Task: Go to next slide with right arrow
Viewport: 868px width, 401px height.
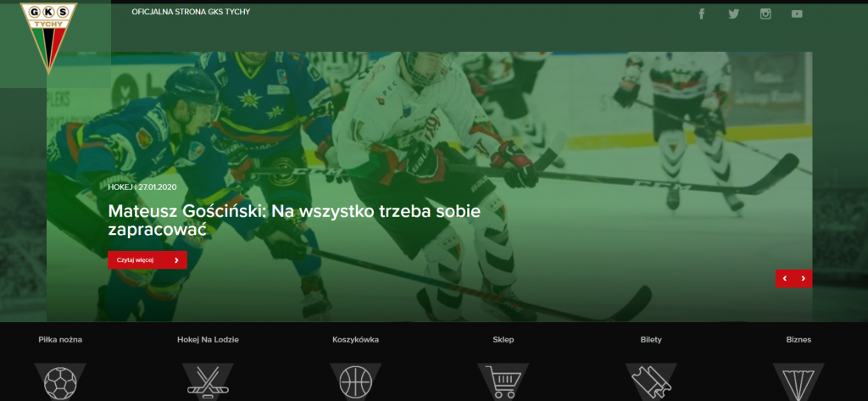Action: point(804,279)
